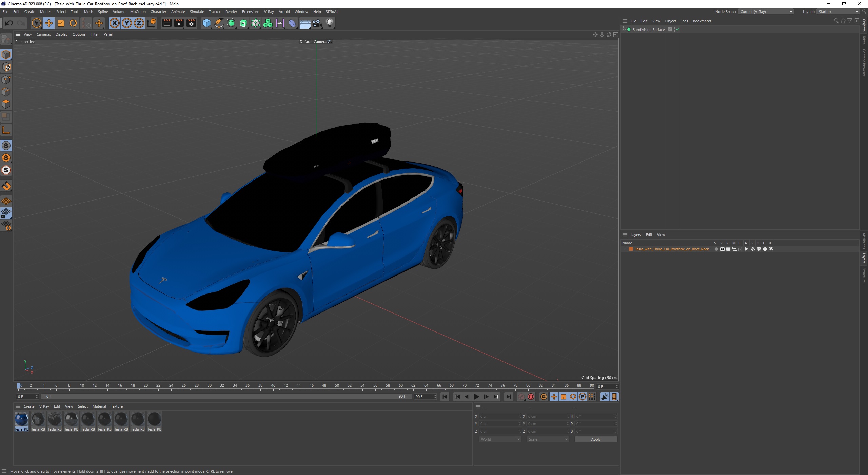Toggle Tesla layer editor visibility eye

[722, 249]
